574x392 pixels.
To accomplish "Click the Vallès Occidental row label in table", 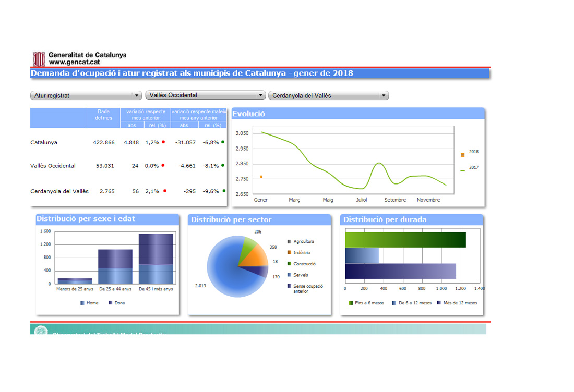I will 53,166.
